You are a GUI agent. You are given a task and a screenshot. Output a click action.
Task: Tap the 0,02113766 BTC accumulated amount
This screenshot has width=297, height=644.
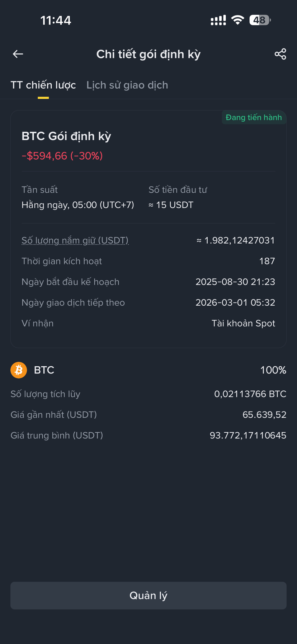(x=250, y=394)
